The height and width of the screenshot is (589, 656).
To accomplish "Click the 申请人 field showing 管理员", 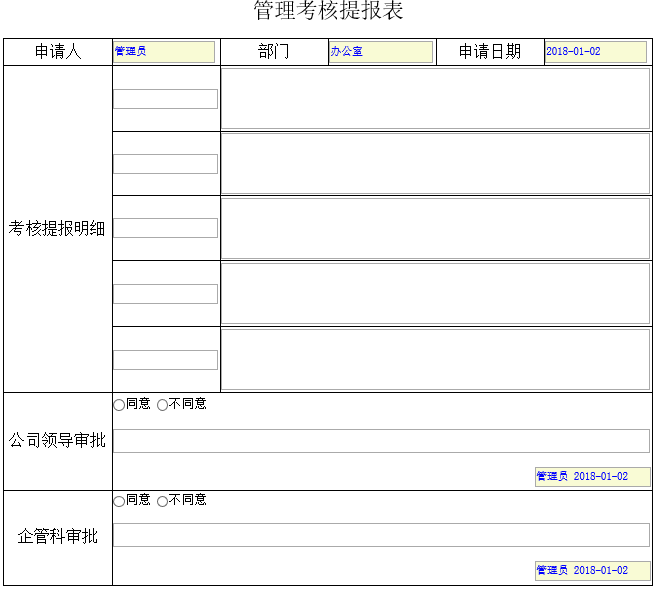I will tap(164, 52).
